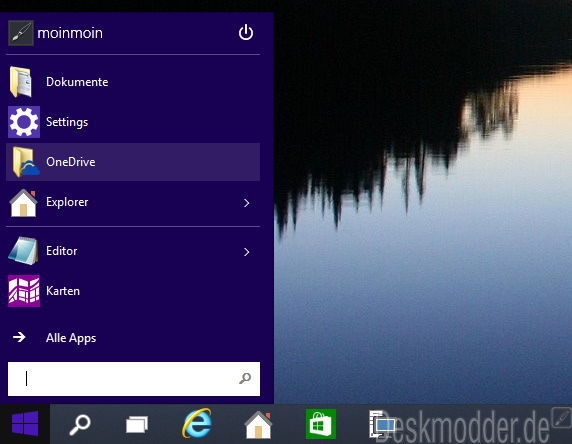
Task: Launch Internet Explorer from the taskbar
Action: click(197, 423)
